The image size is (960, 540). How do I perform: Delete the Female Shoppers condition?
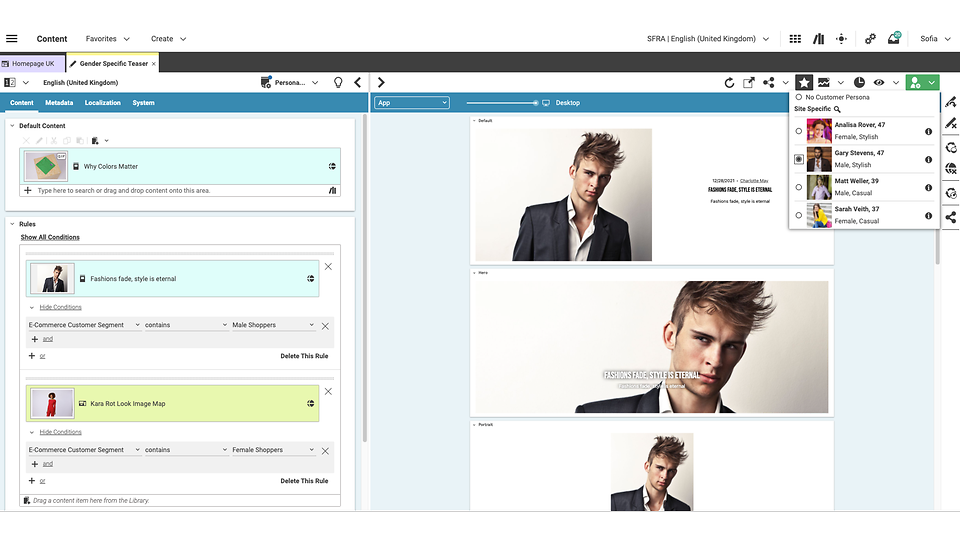pos(325,451)
